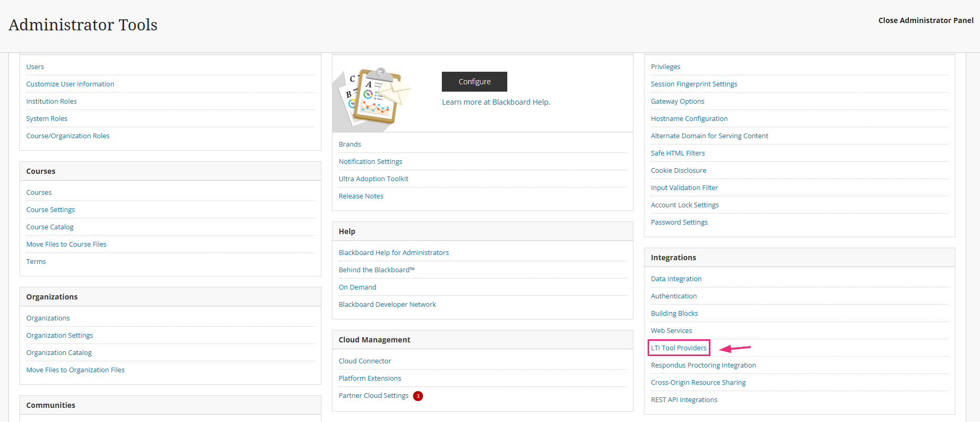Open Session Fingerprint Settings
The image size is (980, 422).
pos(694,84)
